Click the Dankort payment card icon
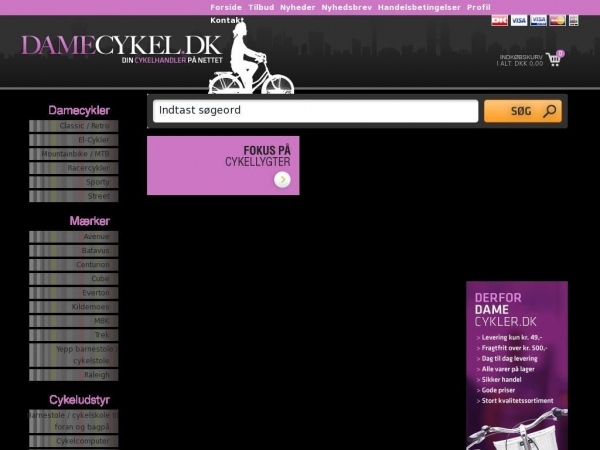Viewport: 600px width, 450px height. (x=499, y=20)
